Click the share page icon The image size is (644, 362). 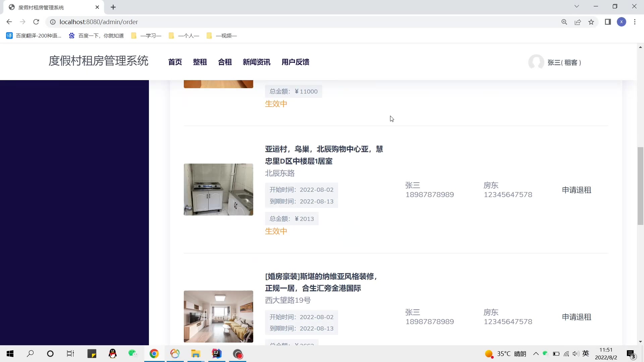click(x=578, y=22)
